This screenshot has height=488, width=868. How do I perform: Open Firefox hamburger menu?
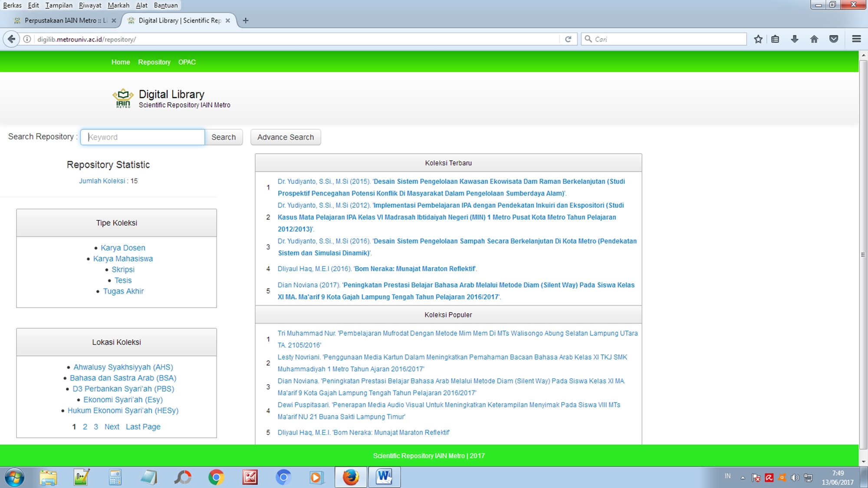pyautogui.click(x=856, y=39)
